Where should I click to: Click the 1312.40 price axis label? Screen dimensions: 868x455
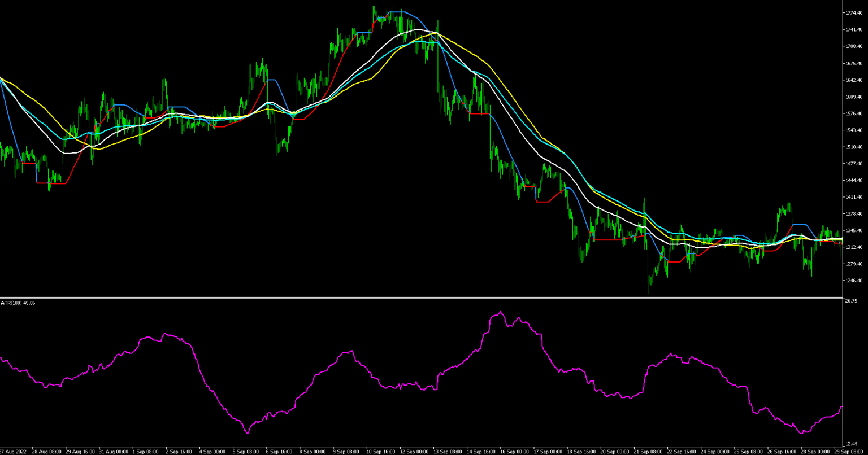(x=853, y=247)
